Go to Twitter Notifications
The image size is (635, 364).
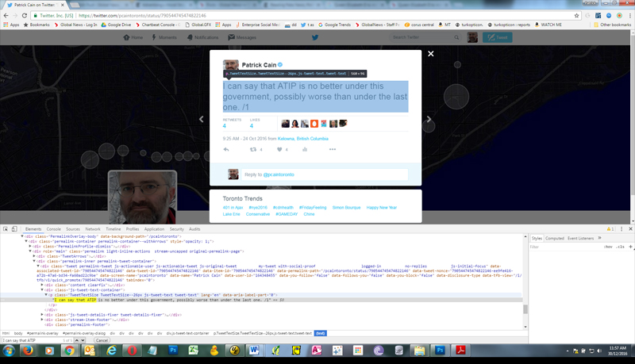(202, 37)
